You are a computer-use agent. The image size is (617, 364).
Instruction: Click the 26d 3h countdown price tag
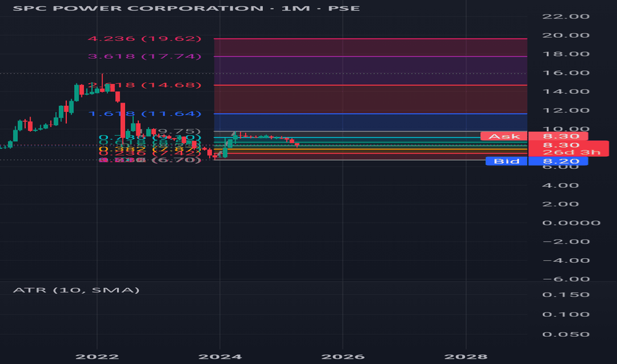(569, 149)
